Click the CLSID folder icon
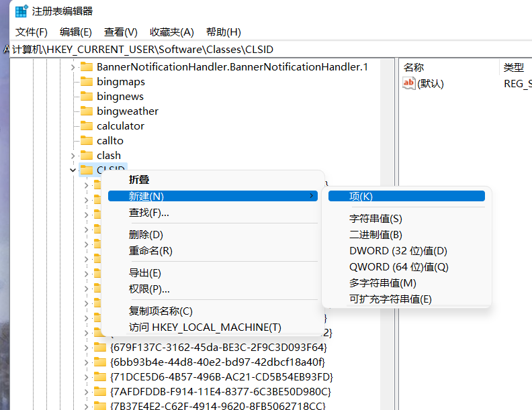Screen dimensions: 532x410 [x=87, y=170]
